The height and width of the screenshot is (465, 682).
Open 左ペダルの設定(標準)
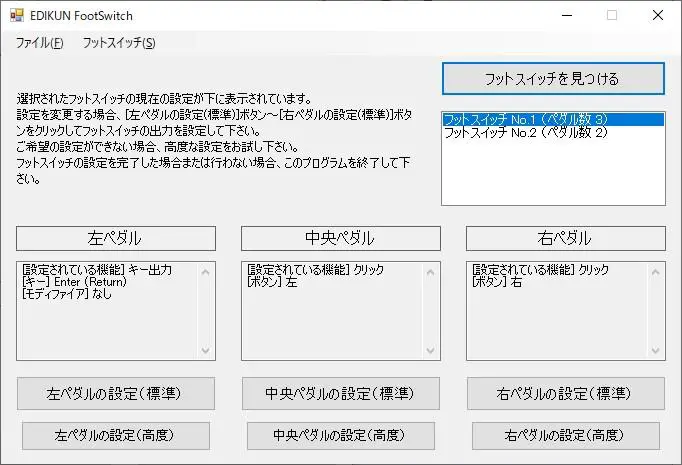(116, 394)
